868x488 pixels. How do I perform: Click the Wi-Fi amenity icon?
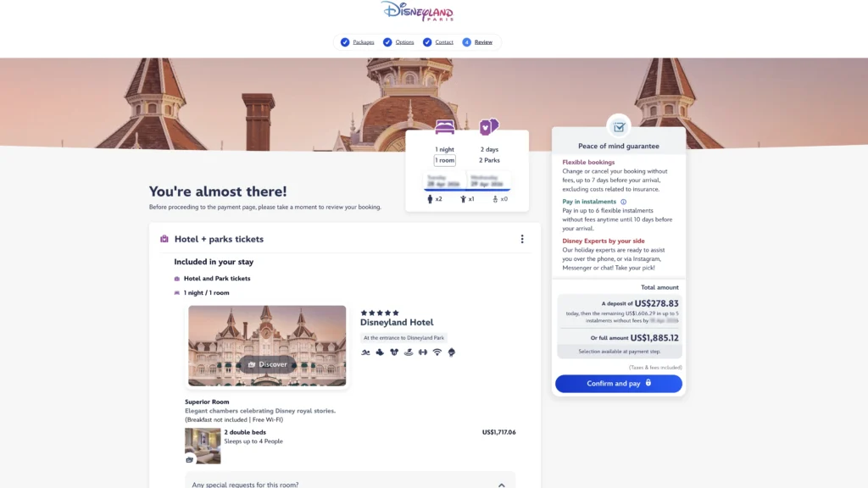(x=437, y=352)
